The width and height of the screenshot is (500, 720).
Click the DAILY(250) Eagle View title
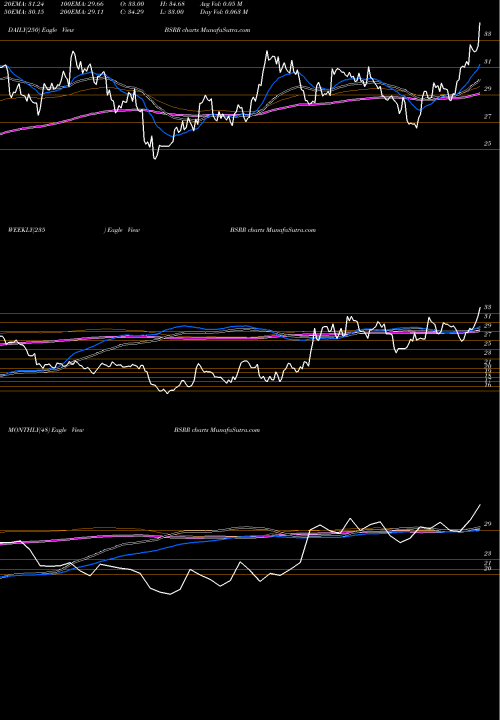[x=41, y=30]
